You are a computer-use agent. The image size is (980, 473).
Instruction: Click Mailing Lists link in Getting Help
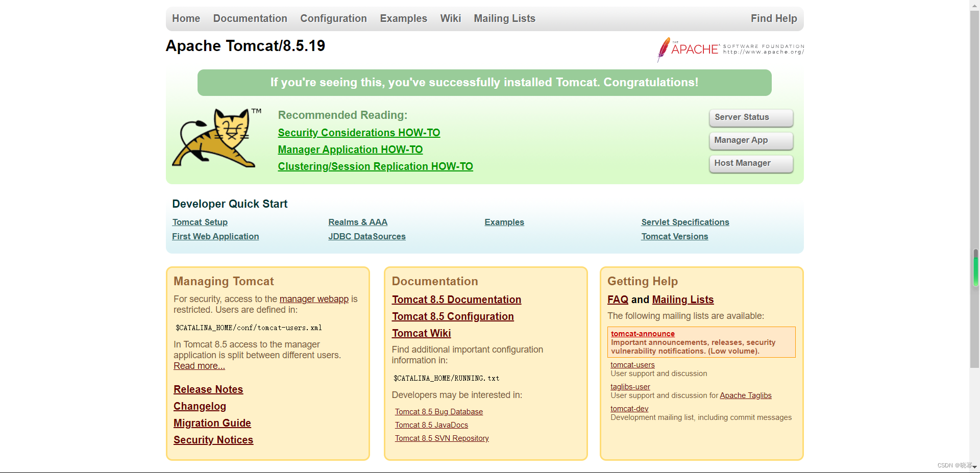[683, 300]
